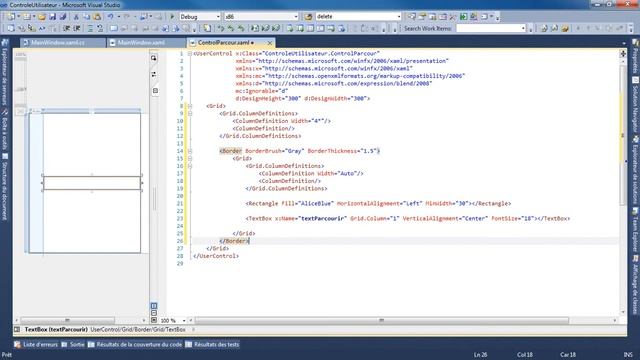Click the AliceBlue rectangle column in designer
Image resolution: width=640 pixels, height=360 pixels.
pos(36,183)
